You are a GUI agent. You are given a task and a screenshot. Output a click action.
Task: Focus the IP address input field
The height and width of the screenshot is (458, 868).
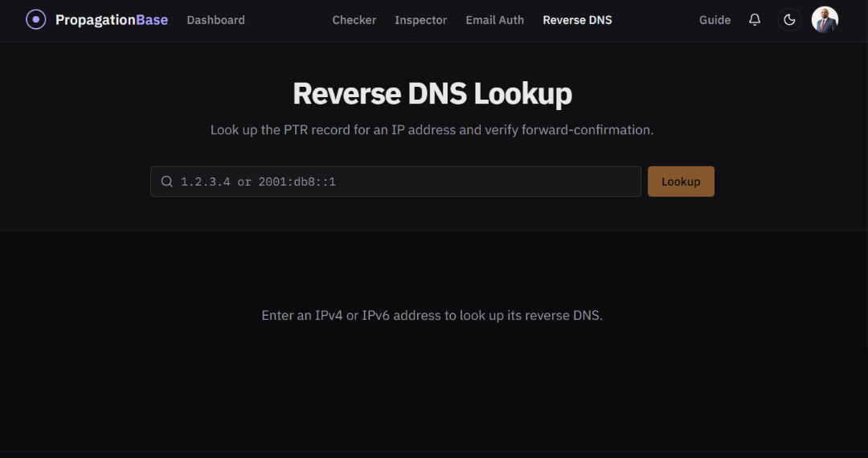coord(395,182)
